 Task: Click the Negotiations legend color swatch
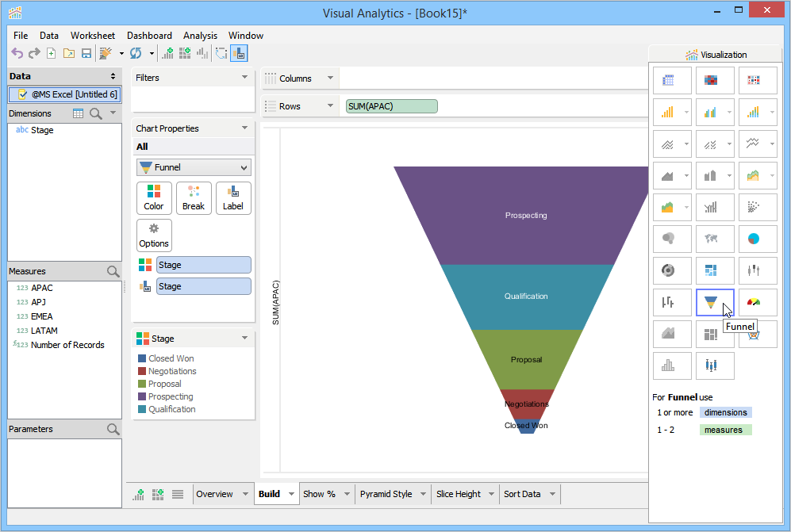142,371
